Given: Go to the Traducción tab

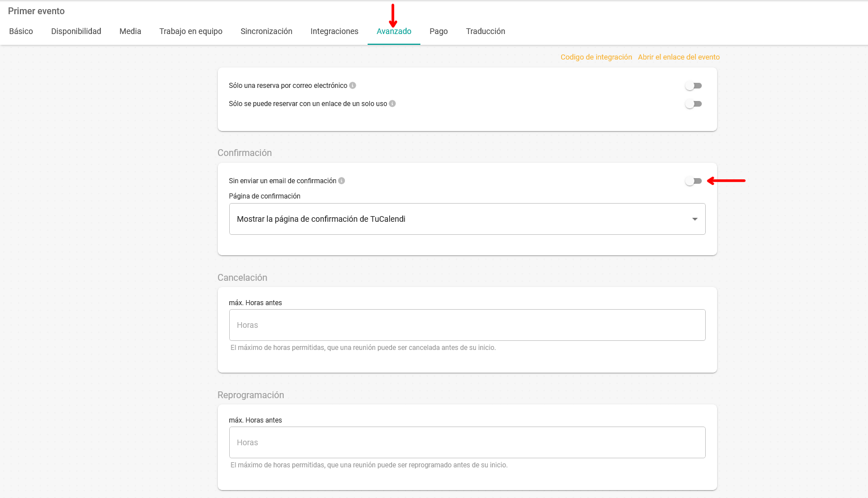Looking at the screenshot, I should point(486,31).
